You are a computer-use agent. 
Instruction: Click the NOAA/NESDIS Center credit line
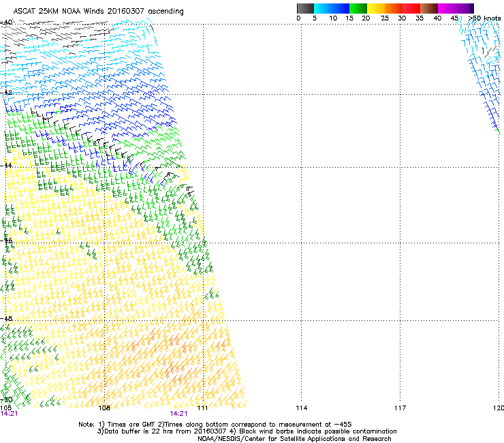click(x=294, y=439)
